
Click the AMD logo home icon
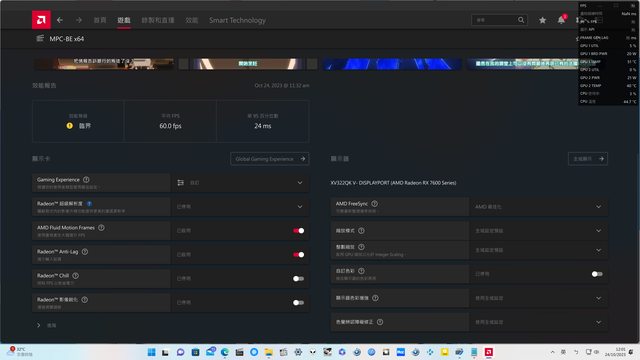point(41,20)
